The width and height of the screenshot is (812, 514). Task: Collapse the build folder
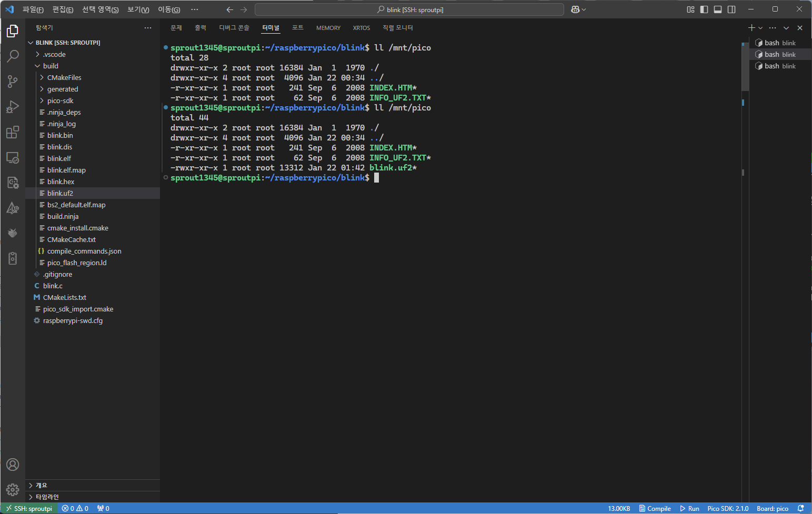coord(93,66)
